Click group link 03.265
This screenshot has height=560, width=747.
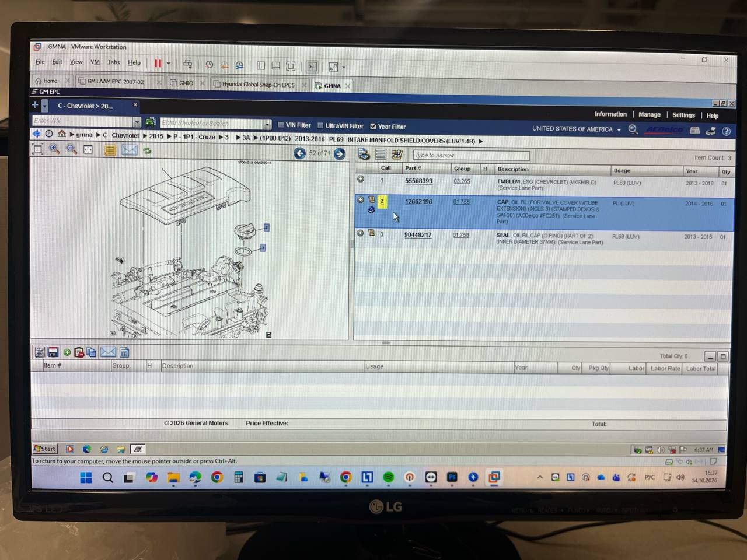(462, 181)
